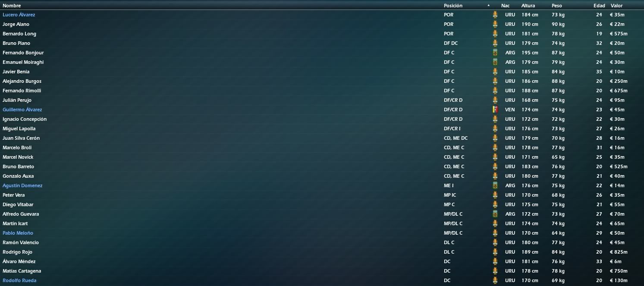Screen dimensions: 644x286
Task: Select the Javier Benia row name
Action: pyautogui.click(x=16, y=72)
